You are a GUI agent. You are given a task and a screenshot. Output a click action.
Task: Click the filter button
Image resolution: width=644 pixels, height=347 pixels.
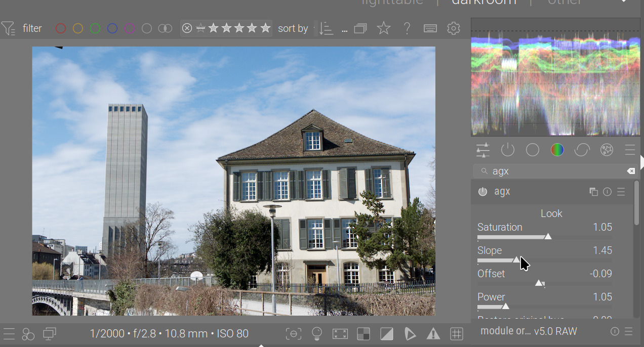(x=23, y=28)
